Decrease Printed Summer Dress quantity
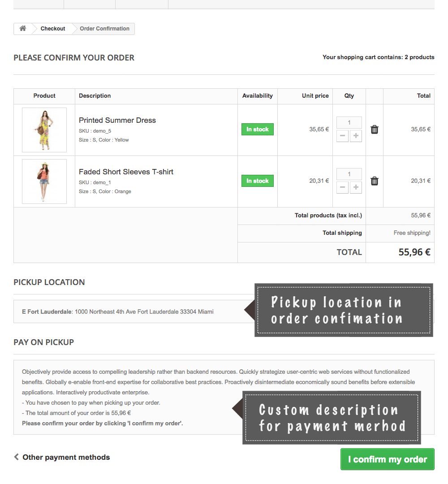 (342, 136)
